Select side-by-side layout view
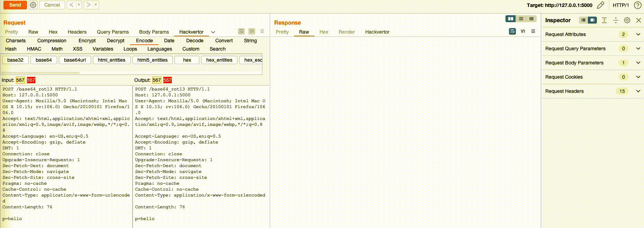644x228 pixels. pyautogui.click(x=511, y=19)
